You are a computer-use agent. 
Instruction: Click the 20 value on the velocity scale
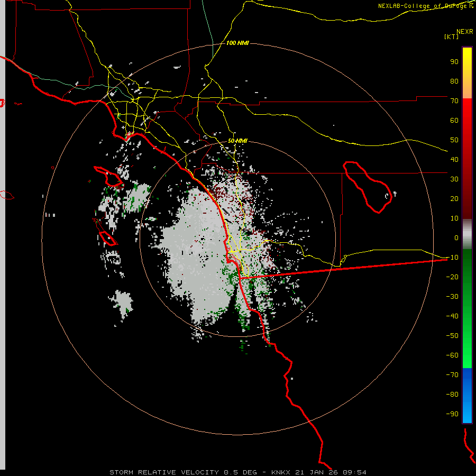tap(454, 199)
